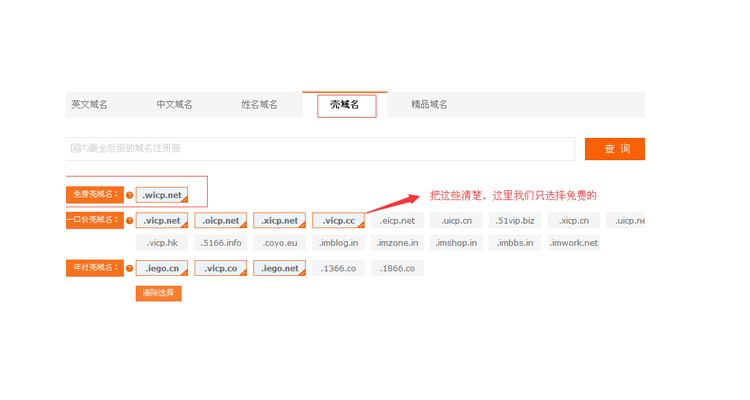Select the .xicp.cn suffix
Image resolution: width=750 pixels, height=400 pixels.
[x=574, y=221]
